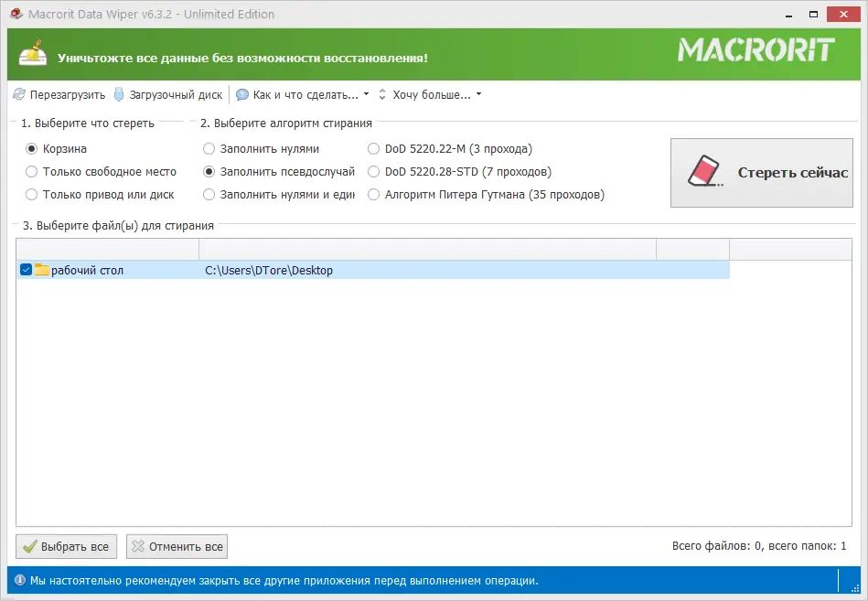Close the Macrorit Data Wiper window
868x601 pixels.
[x=843, y=15]
